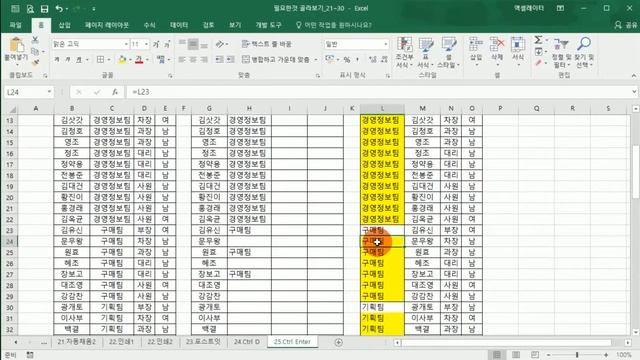Click the tell me 어떤 작업을 원하시나요 box

coord(333,25)
